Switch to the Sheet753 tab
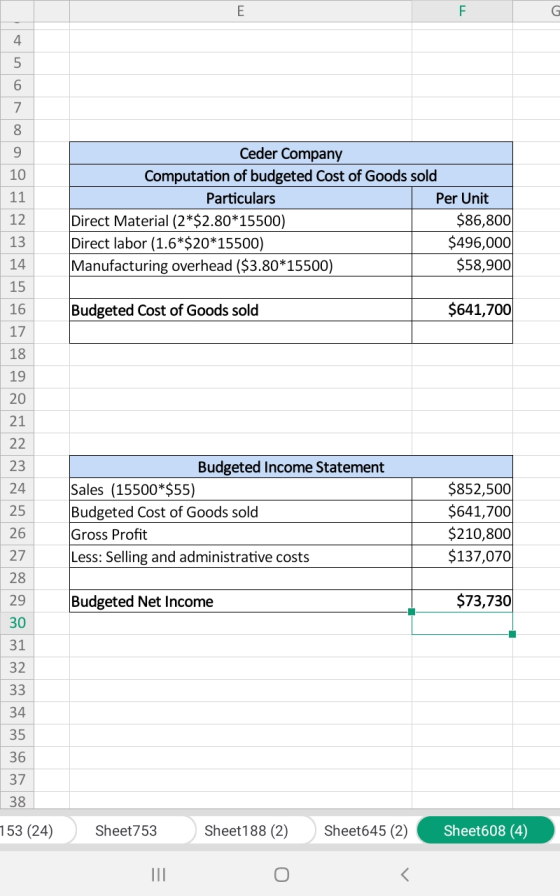560x896 pixels. click(x=126, y=830)
